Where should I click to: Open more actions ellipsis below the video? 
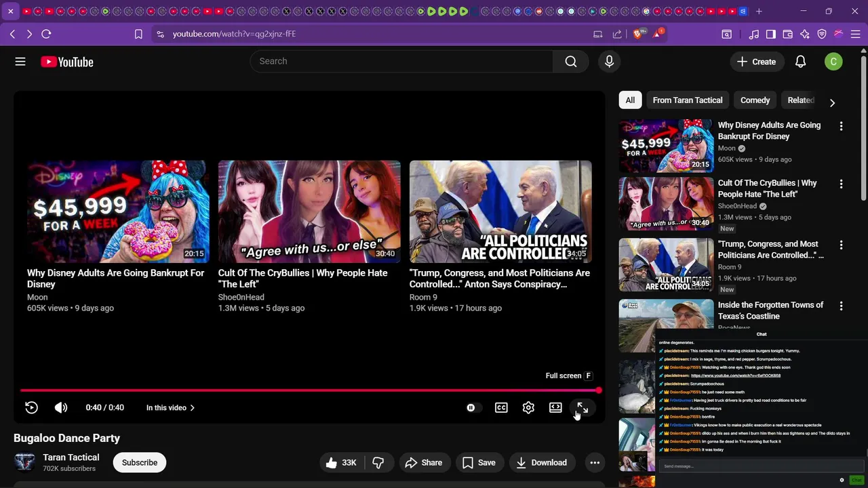(x=595, y=463)
